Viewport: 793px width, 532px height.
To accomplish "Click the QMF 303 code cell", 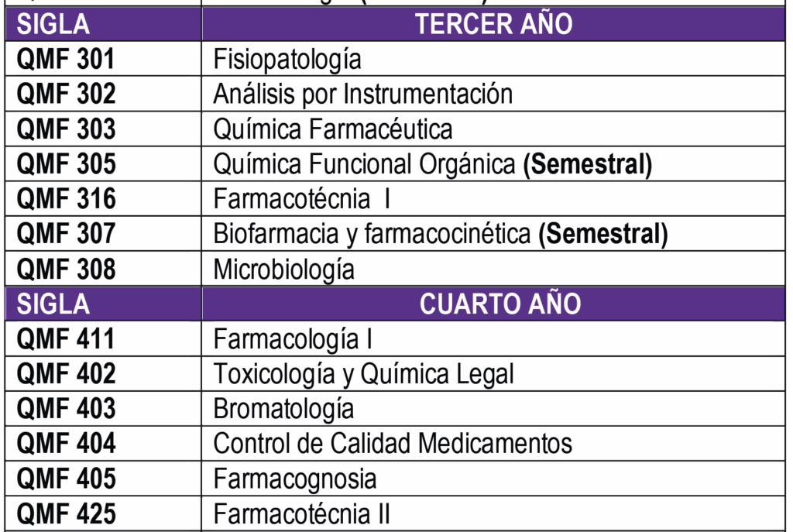I will [66, 129].
